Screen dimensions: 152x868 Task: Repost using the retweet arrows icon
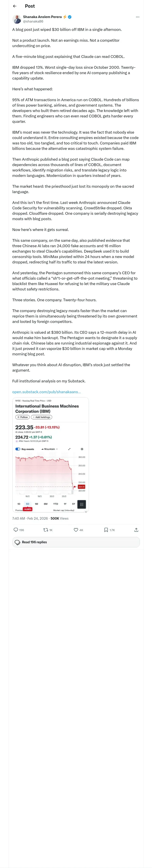pos(45,530)
